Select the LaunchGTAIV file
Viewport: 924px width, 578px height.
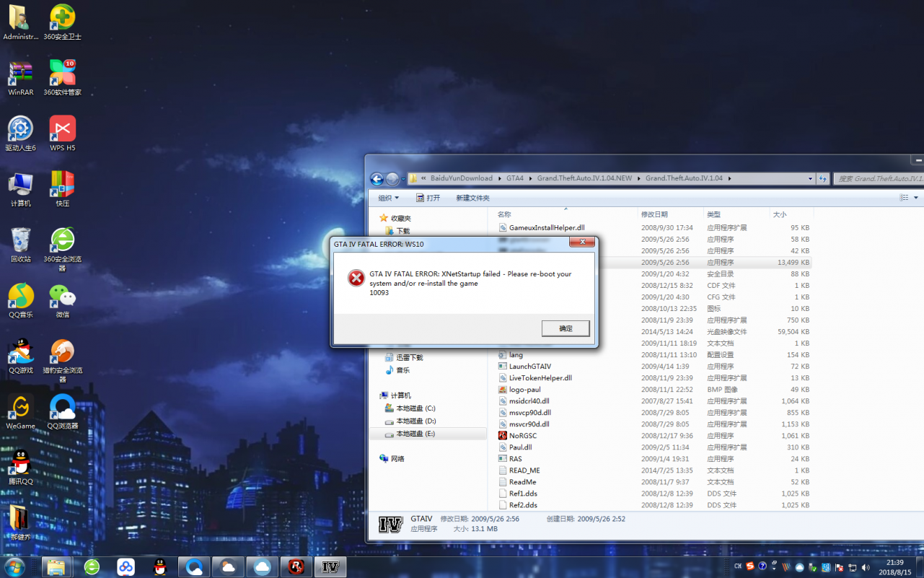pos(529,367)
